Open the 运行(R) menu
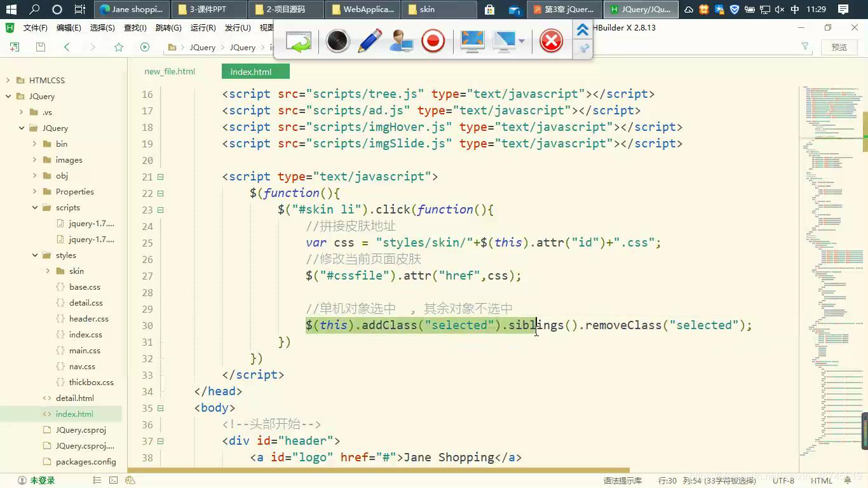Image resolution: width=868 pixels, height=488 pixels. [x=203, y=28]
